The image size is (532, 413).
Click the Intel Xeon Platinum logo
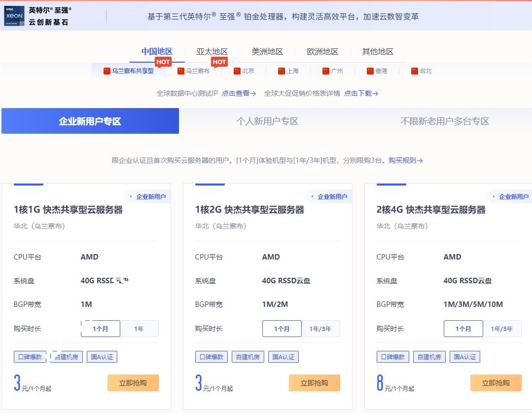tap(14, 16)
